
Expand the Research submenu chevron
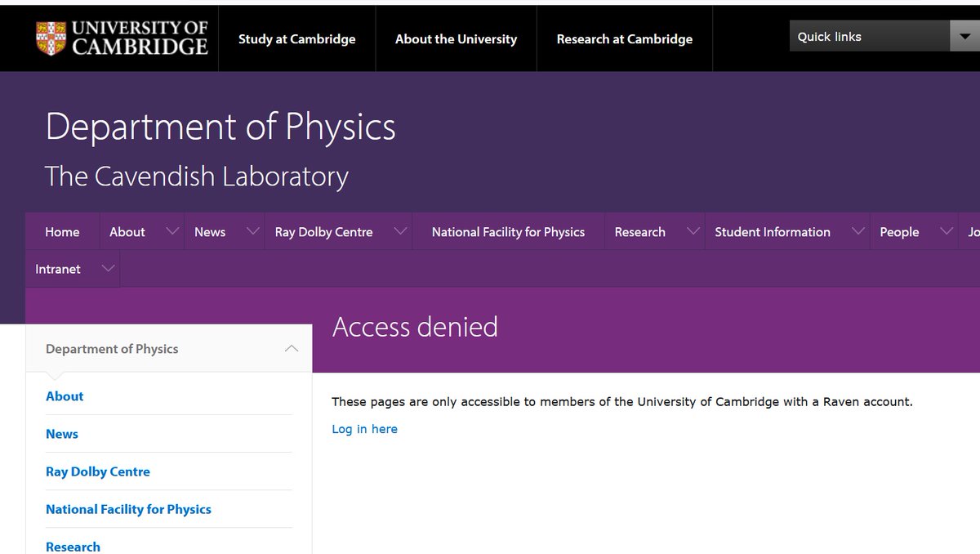tap(693, 232)
